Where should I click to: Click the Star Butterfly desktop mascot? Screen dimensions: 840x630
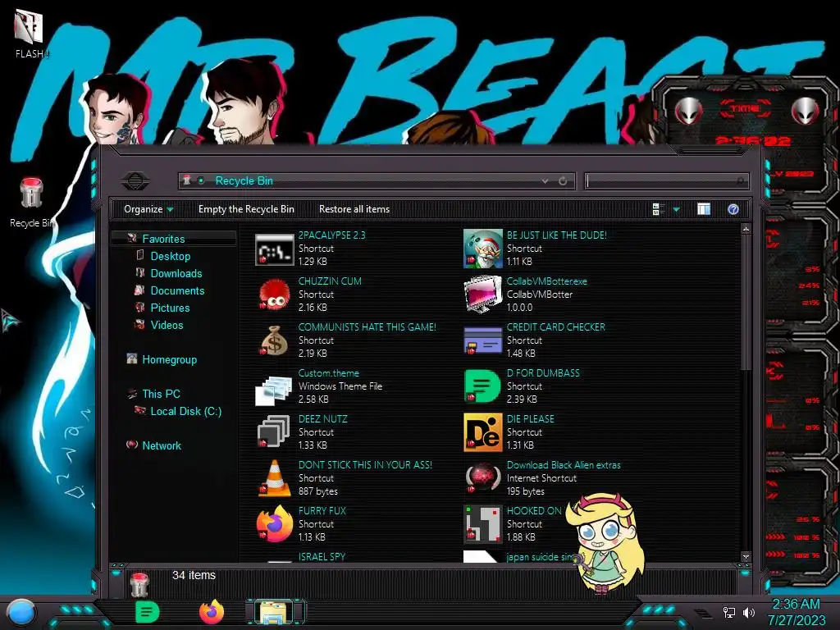[605, 542]
